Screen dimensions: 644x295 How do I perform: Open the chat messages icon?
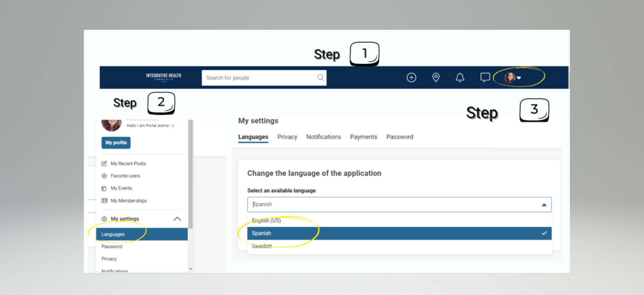point(485,77)
